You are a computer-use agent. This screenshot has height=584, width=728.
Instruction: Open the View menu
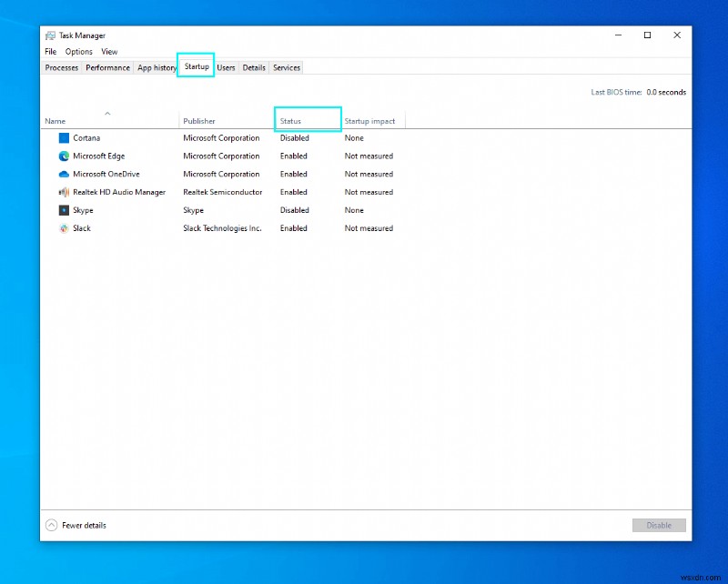(109, 51)
